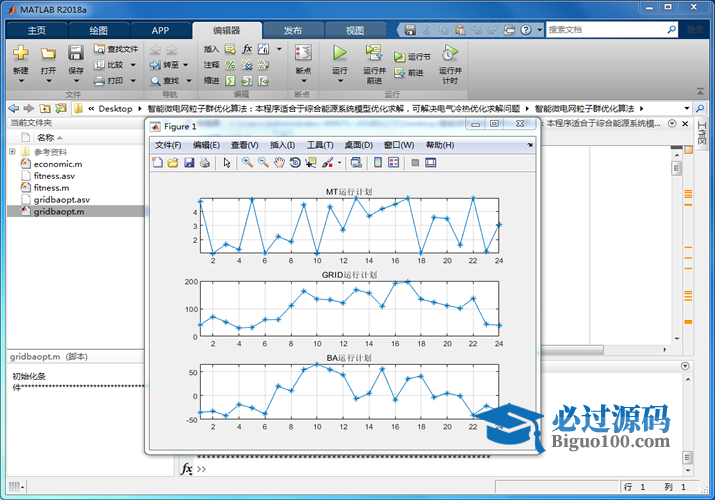
Task: Click the Data Cursor tool in Figure toolbar
Action: pos(311,162)
